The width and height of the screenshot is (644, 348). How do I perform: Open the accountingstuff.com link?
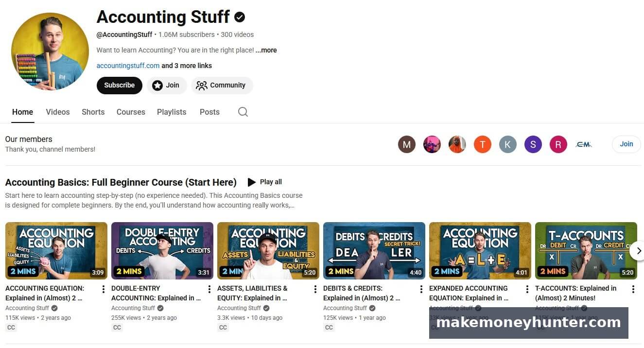click(128, 66)
